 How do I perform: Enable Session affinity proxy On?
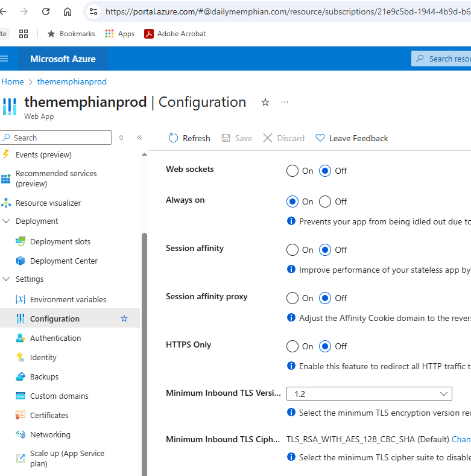coord(292,298)
